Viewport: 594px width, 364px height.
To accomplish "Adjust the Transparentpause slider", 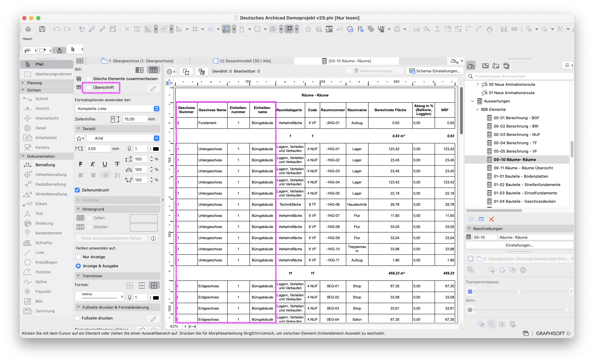I will pyautogui.click(x=518, y=291).
